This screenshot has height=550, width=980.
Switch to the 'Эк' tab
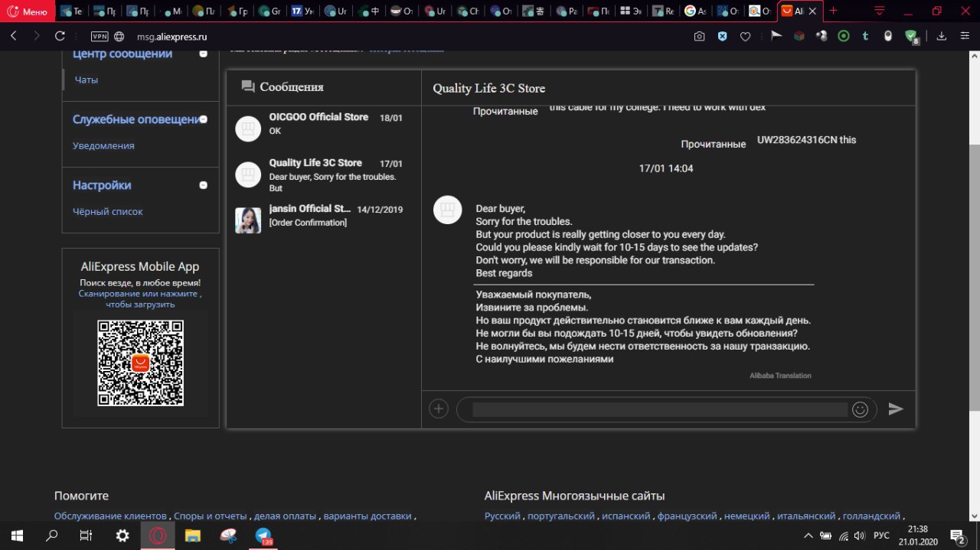(632, 11)
